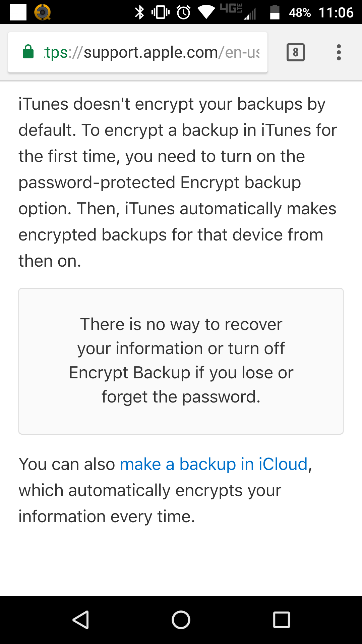Tap the alarm clock status icon
The width and height of the screenshot is (362, 644).
183,12
